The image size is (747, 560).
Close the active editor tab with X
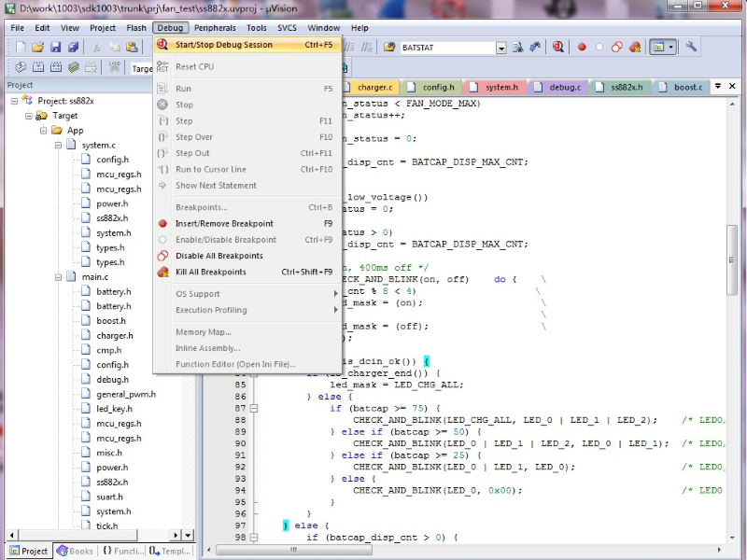point(732,86)
